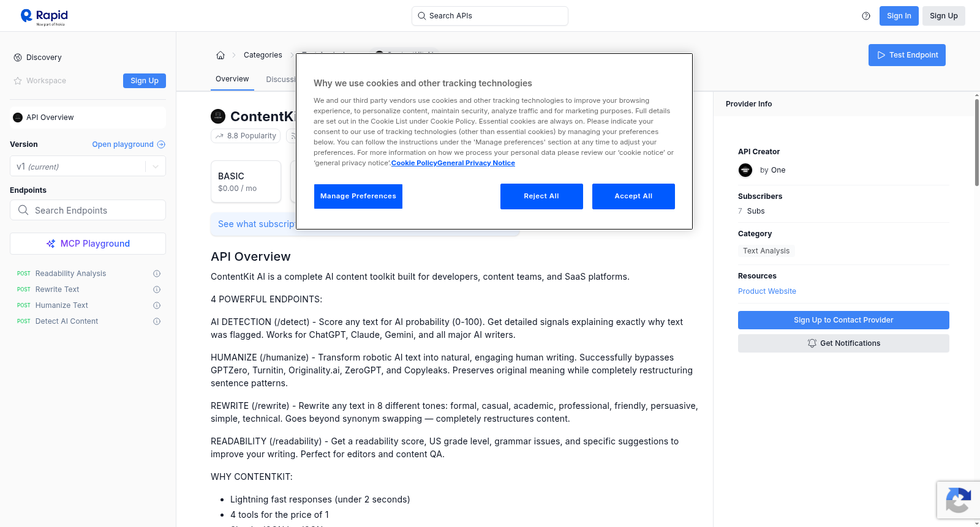The image size is (980, 527).
Task: Click the Rapid logo
Action: click(44, 17)
